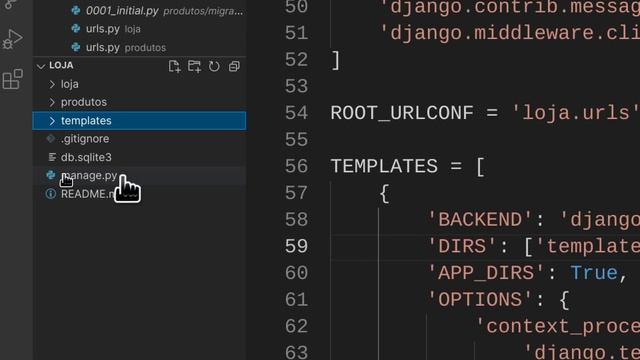Click the git icon beside .gitignore
Image resolution: width=640 pixels, height=360 pixels.
(x=51, y=139)
